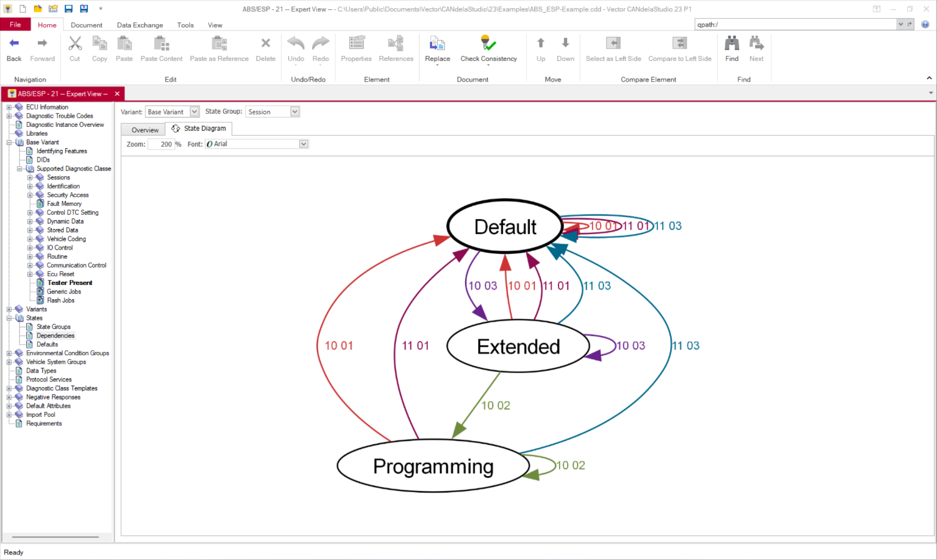
Task: Click the Delete X icon
Action: coord(266,43)
